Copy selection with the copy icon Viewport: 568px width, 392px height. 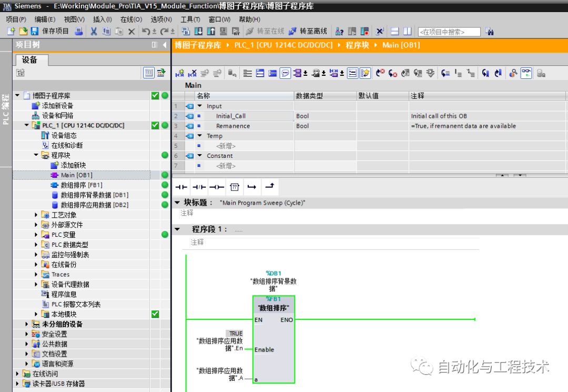tap(106, 32)
